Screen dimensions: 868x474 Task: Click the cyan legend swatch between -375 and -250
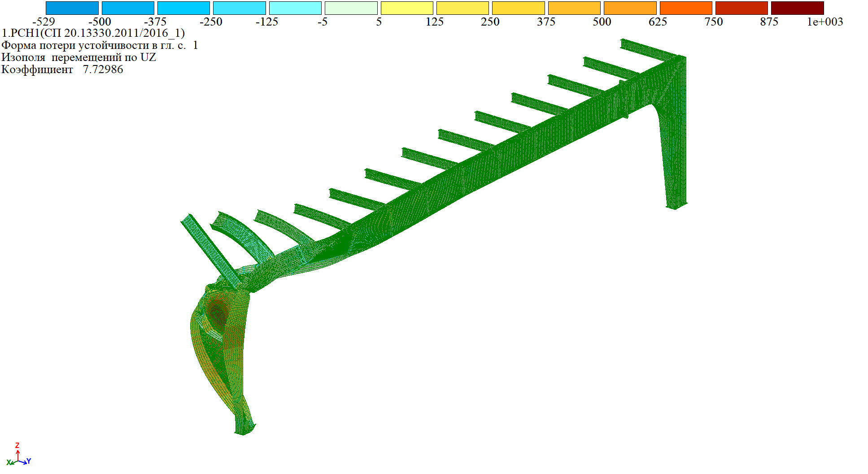(183, 8)
